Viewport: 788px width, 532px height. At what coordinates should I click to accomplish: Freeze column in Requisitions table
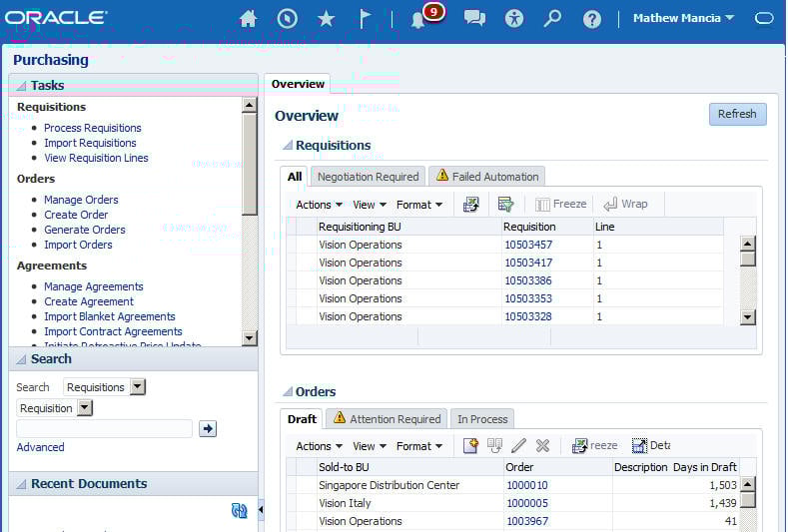(x=561, y=204)
